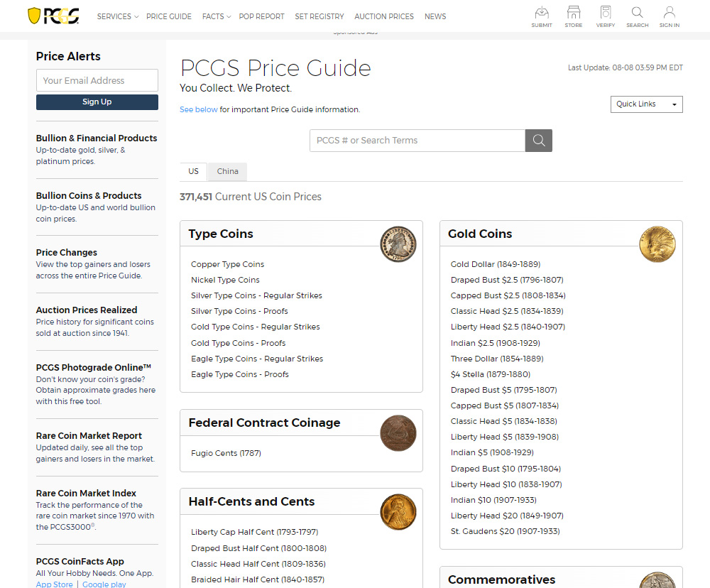Click the Gold Coins Indian eagle coin image
This screenshot has height=588, width=710.
click(x=657, y=244)
